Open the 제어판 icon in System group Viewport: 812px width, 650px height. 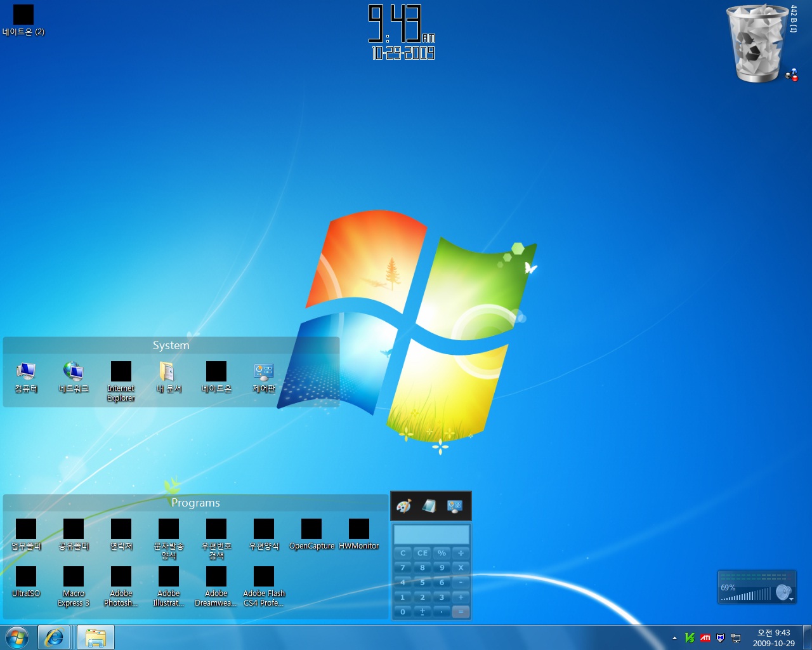click(264, 377)
